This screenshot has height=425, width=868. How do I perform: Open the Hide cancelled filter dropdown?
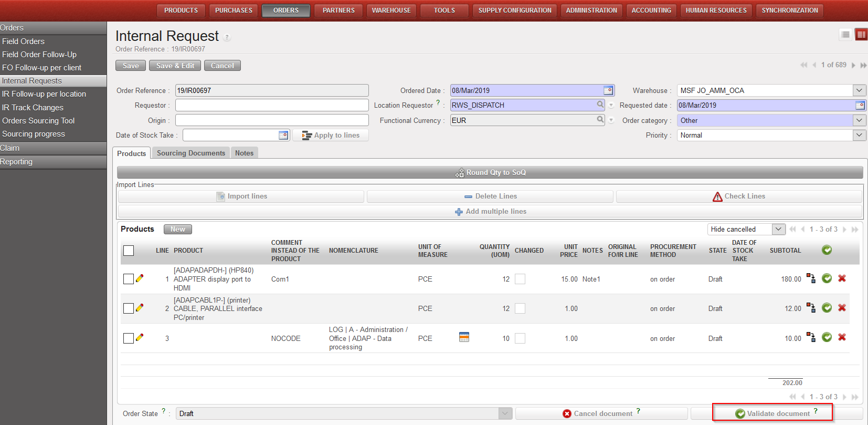click(x=778, y=229)
